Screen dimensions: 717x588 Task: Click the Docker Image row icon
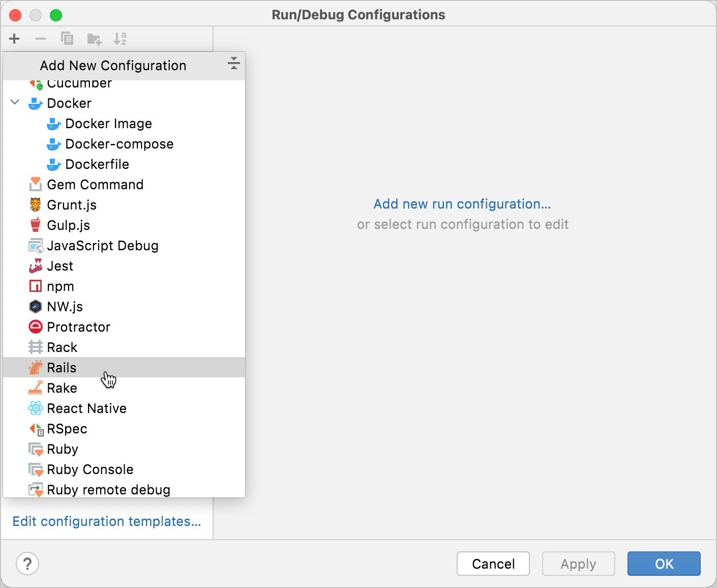54,124
